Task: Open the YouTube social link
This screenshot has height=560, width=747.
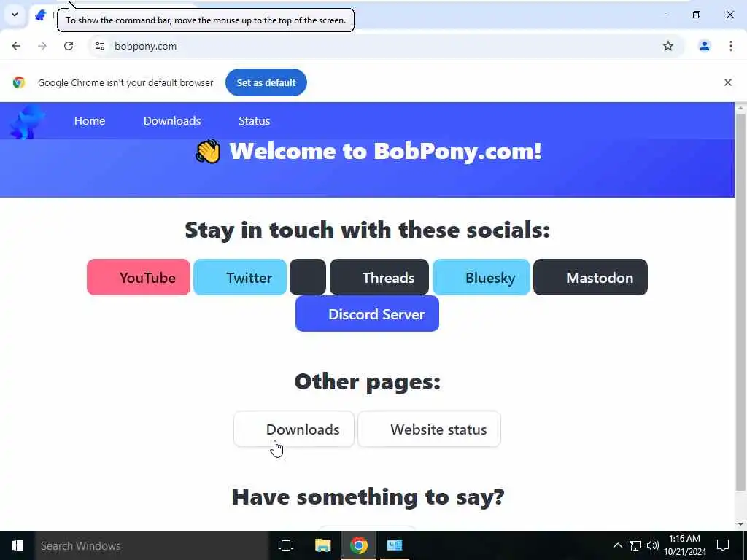Action: click(x=139, y=277)
